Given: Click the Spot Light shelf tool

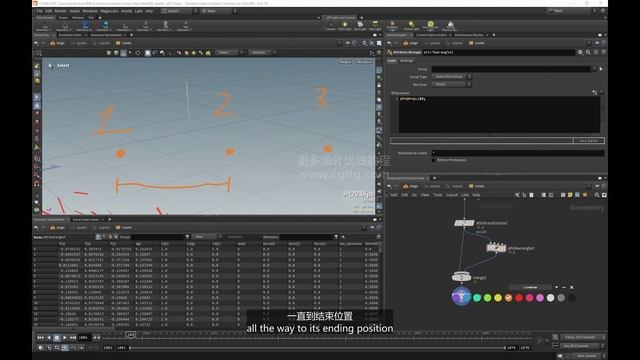Looking at the screenshot, I should pos(360,26).
